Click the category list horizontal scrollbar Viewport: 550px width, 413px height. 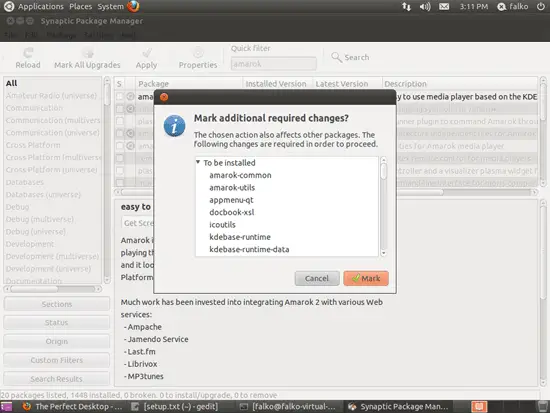click(x=53, y=289)
